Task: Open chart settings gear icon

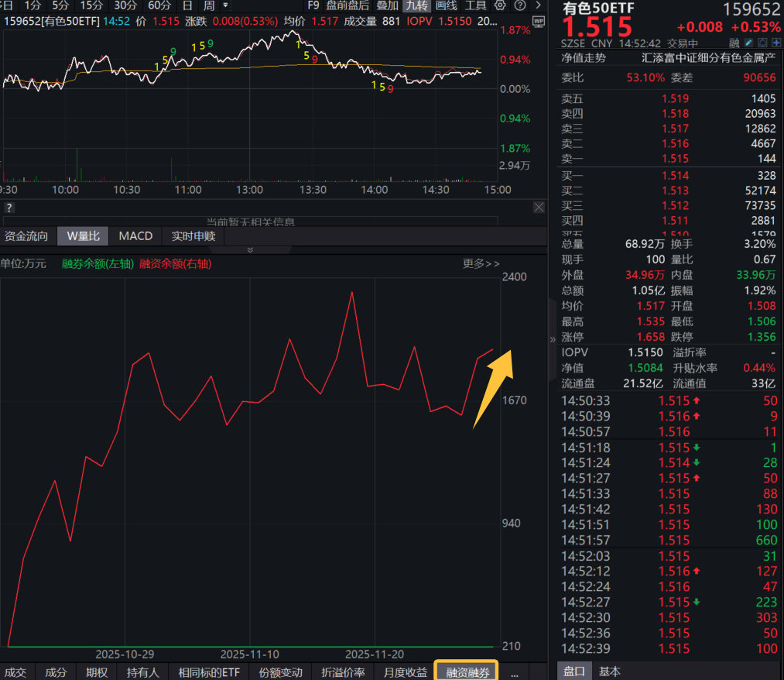Action: click(499, 5)
